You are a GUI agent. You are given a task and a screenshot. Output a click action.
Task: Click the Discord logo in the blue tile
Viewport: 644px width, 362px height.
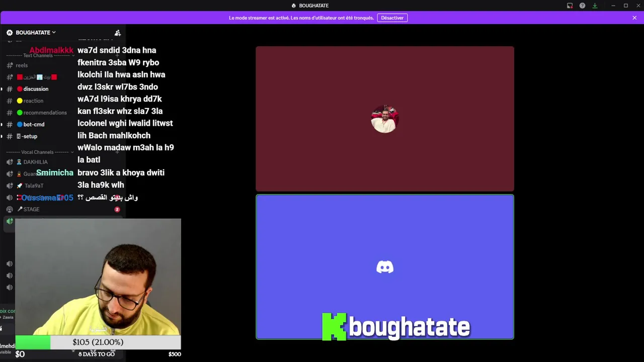point(385,267)
